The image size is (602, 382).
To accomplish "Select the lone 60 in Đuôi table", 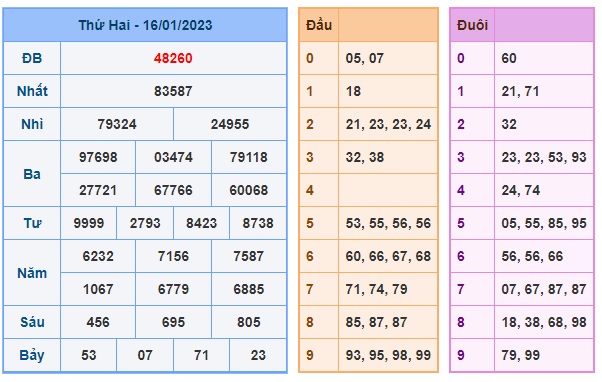I will pos(509,58).
